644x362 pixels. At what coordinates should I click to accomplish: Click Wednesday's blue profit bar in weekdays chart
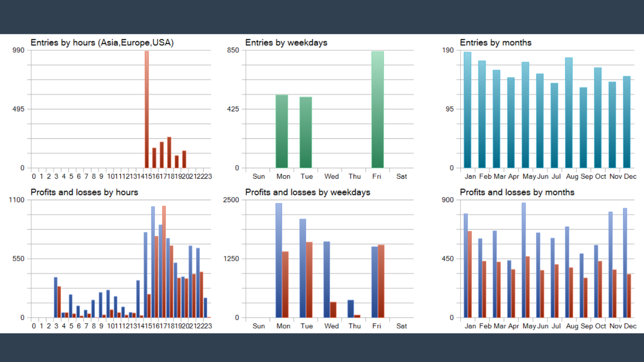pos(326,280)
